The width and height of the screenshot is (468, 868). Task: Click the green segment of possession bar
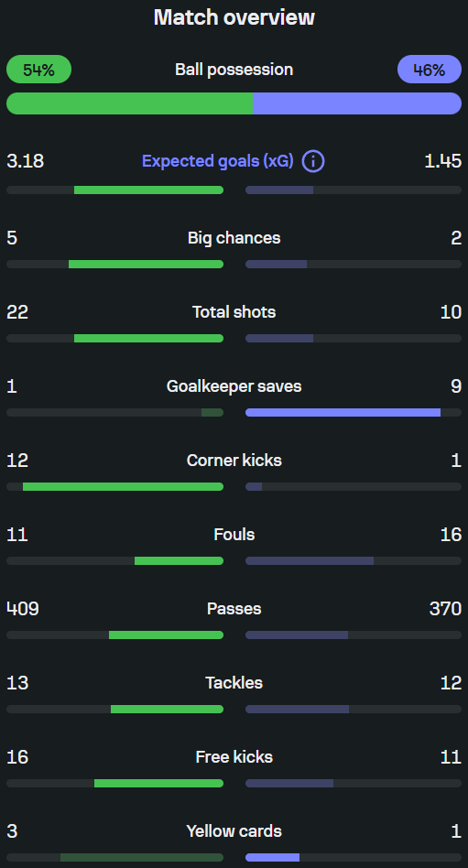tap(130, 103)
